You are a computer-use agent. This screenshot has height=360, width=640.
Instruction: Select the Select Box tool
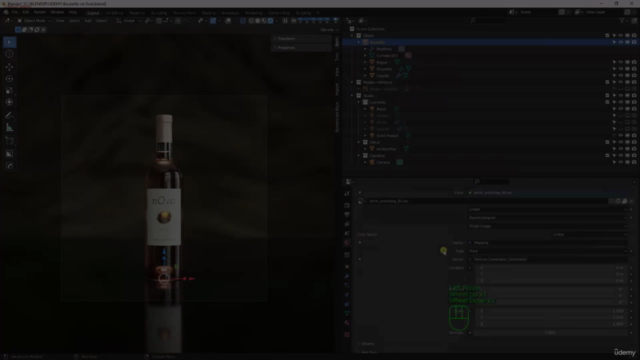[x=9, y=42]
